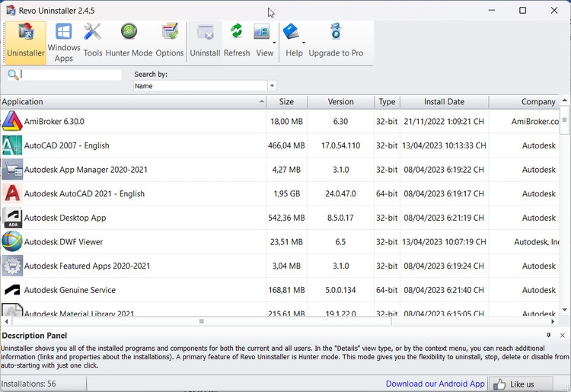Close the Description Panel

coord(563,335)
